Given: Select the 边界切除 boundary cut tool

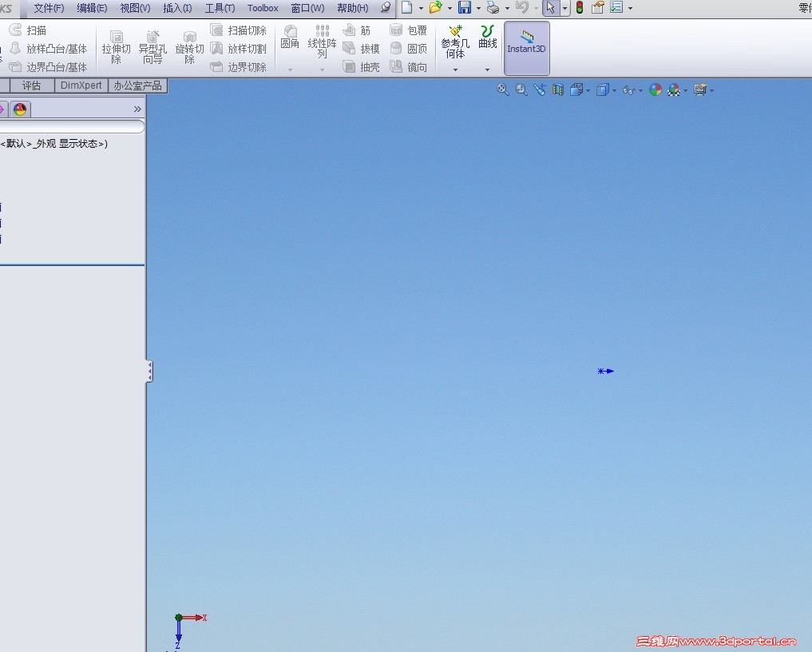Looking at the screenshot, I should coord(239,67).
